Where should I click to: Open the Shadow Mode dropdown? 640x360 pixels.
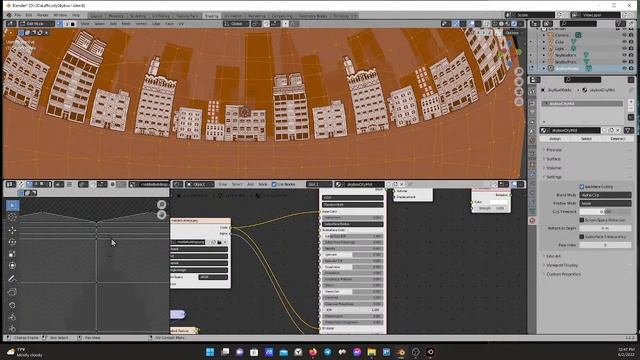coord(605,203)
